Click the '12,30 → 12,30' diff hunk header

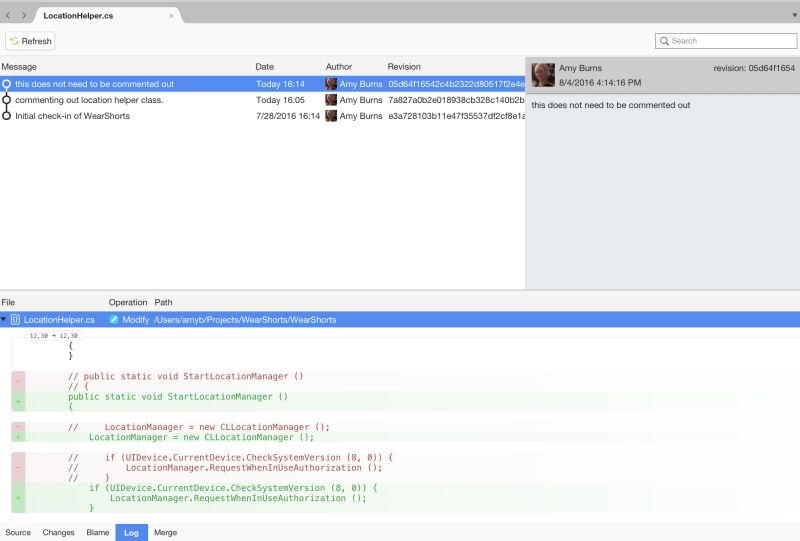coord(54,336)
